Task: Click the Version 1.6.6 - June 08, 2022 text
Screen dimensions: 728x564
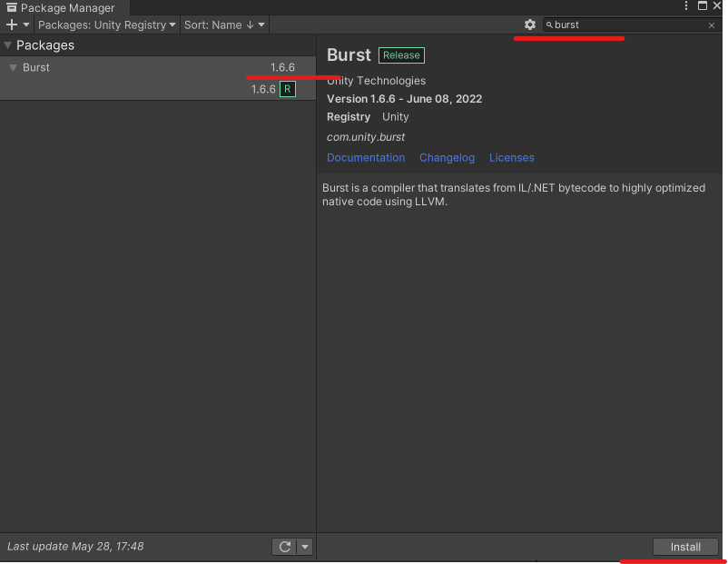Action: tap(404, 99)
